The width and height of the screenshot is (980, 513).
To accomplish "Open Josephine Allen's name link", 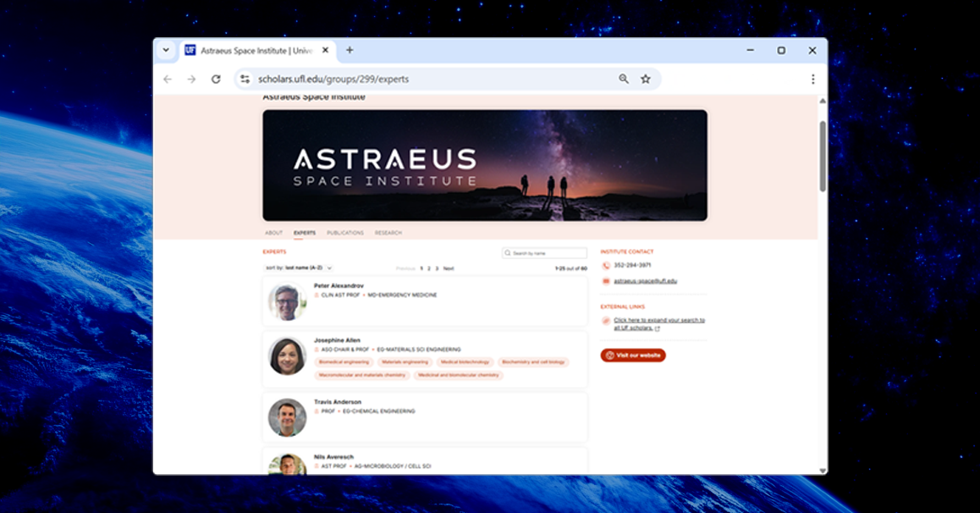I will point(337,340).
